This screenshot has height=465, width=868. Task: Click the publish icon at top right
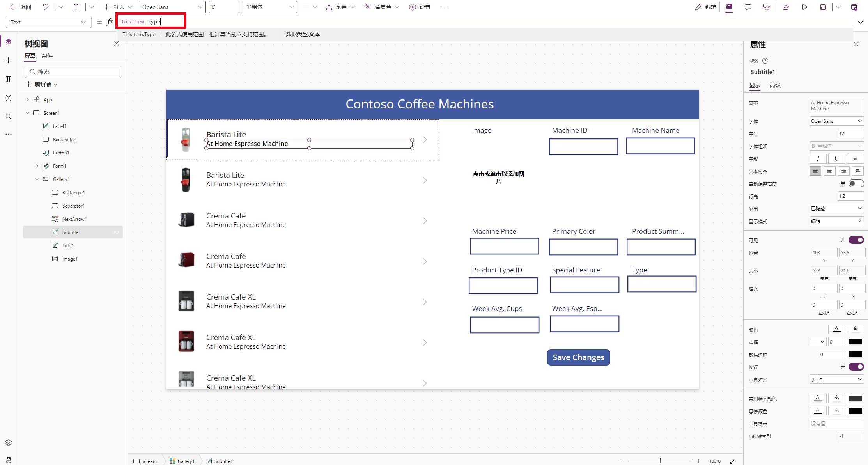pyautogui.click(x=854, y=7)
